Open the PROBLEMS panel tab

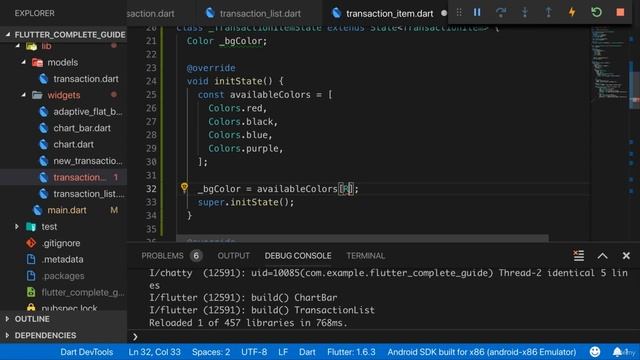(162, 256)
